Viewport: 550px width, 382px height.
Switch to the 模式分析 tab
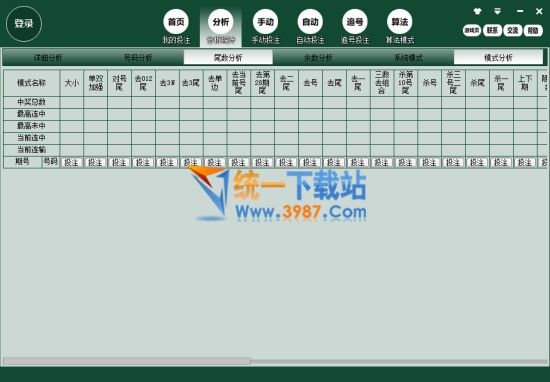tap(498, 58)
